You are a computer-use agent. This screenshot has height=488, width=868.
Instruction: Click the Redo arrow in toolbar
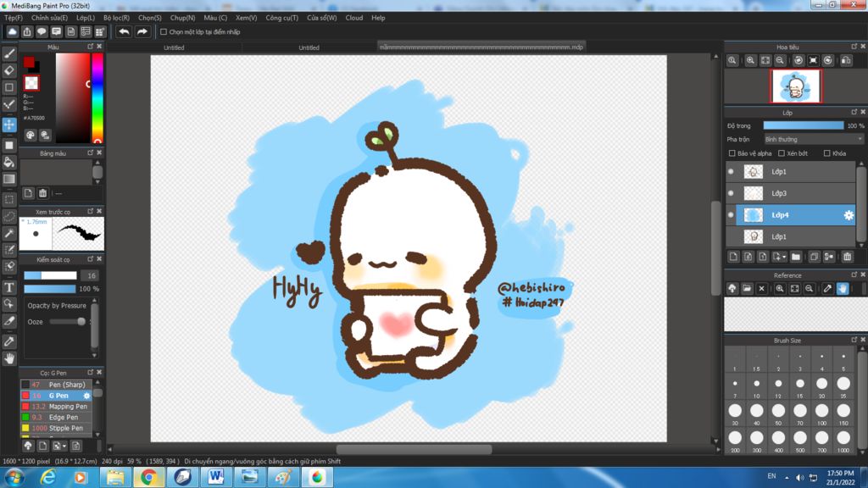(142, 31)
